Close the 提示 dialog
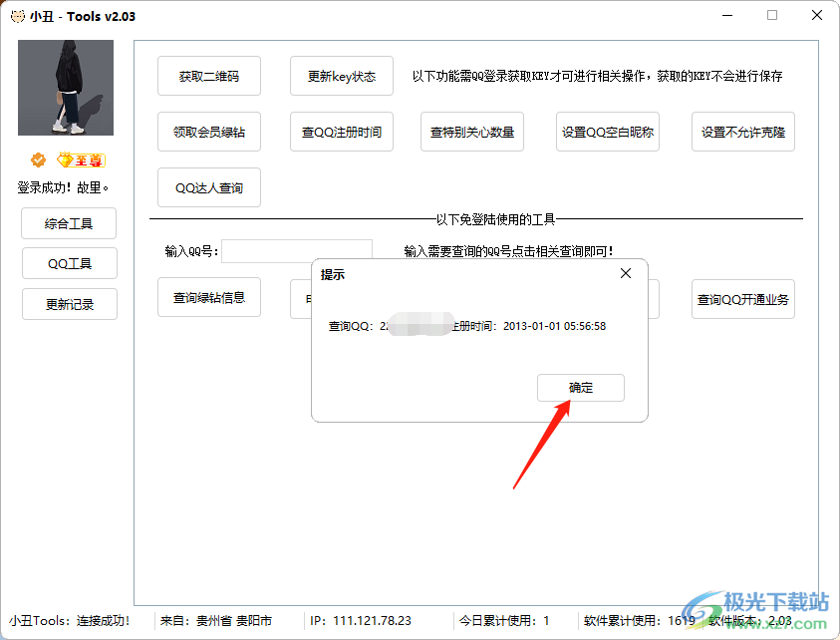 coord(625,273)
